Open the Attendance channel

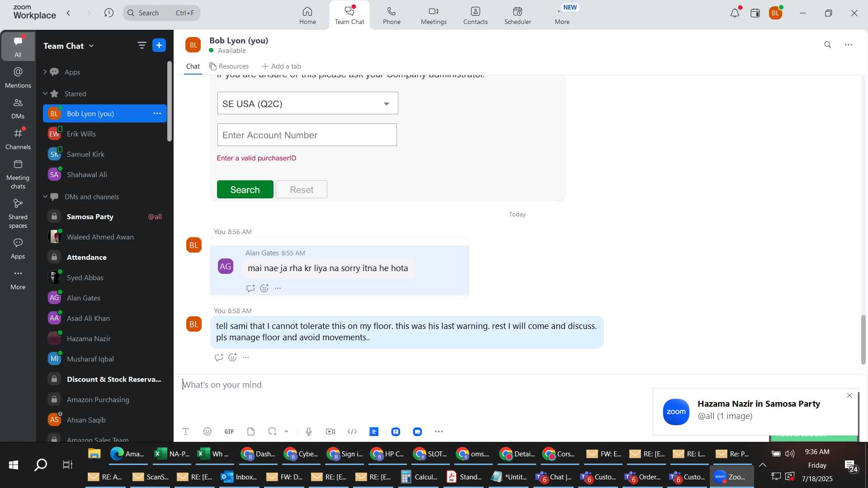105,257
